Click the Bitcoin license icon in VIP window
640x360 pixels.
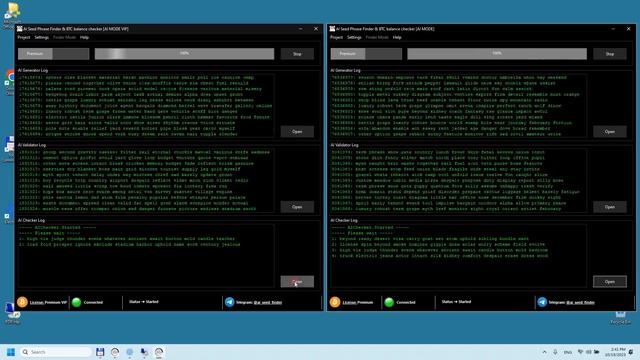coord(22,302)
